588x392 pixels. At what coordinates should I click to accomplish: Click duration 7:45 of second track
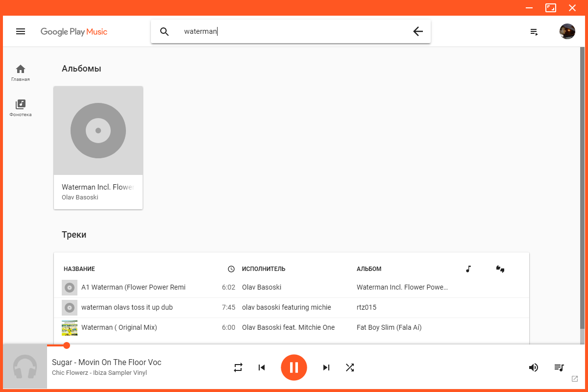(228, 307)
